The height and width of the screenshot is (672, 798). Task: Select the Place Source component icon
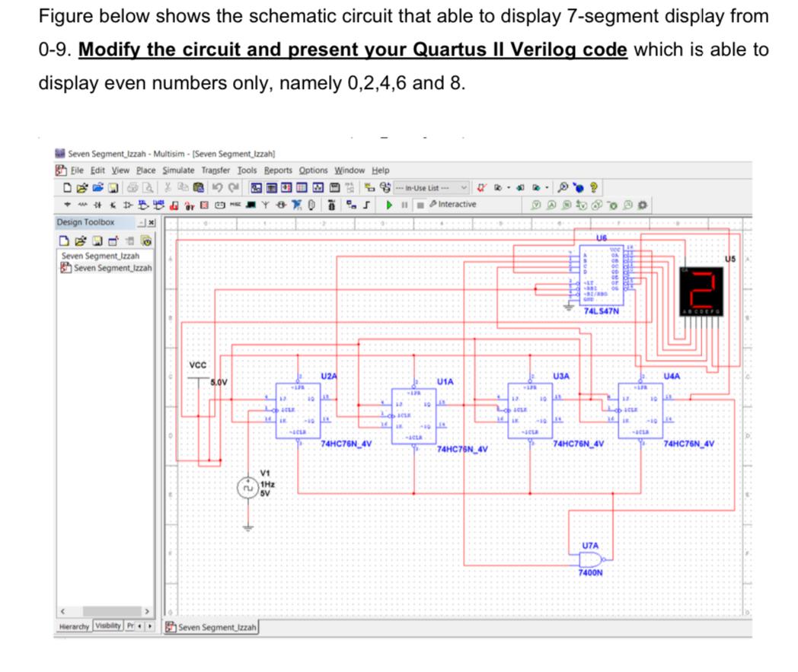(68, 203)
